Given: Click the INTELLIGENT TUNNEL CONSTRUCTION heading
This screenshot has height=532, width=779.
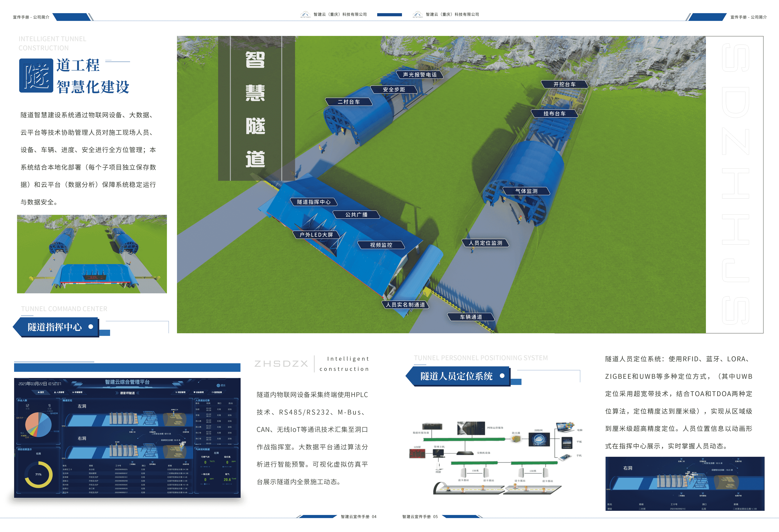Looking at the screenshot, I should pos(52,43).
